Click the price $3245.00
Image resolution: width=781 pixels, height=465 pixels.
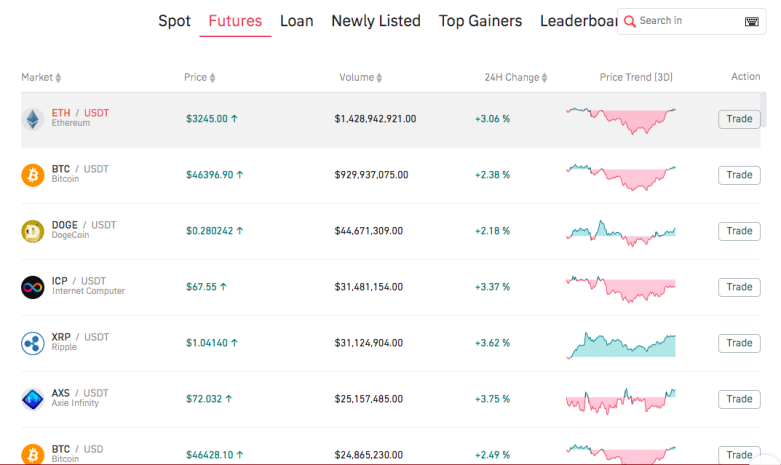(x=207, y=119)
